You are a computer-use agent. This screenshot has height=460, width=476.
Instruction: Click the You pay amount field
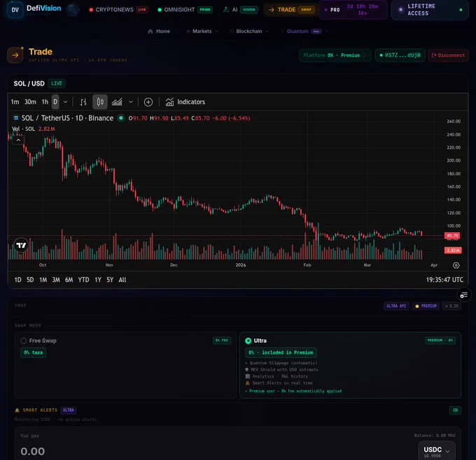point(33,451)
